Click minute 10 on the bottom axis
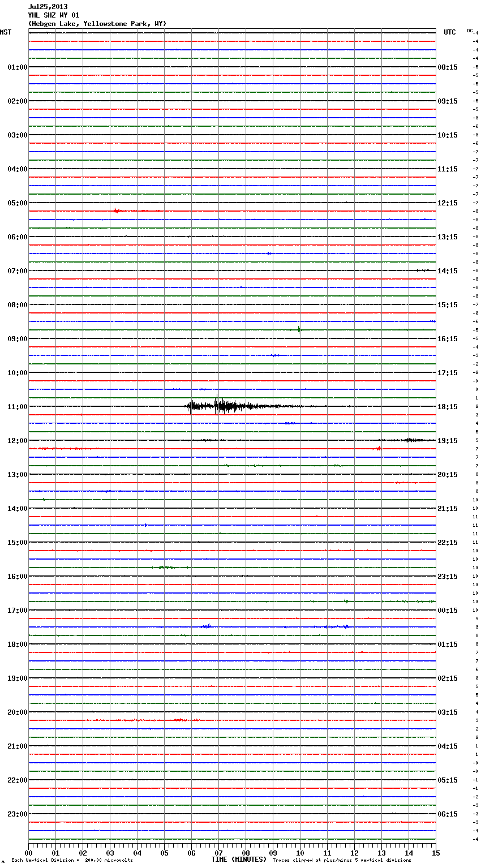 pos(300,853)
